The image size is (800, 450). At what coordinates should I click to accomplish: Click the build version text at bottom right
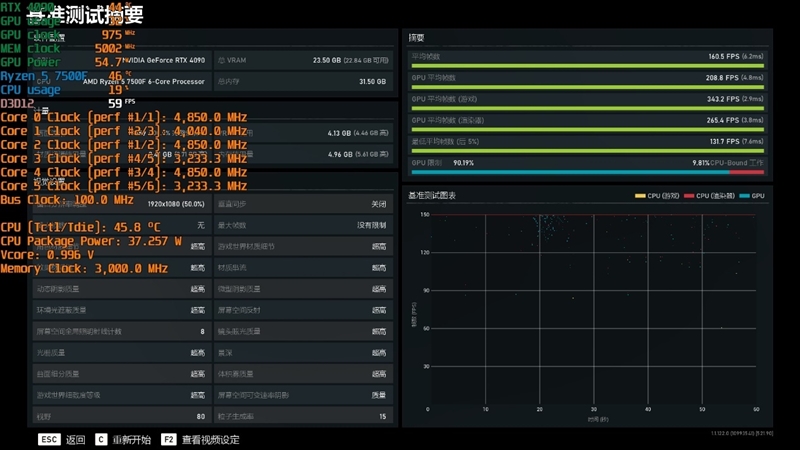(742, 433)
